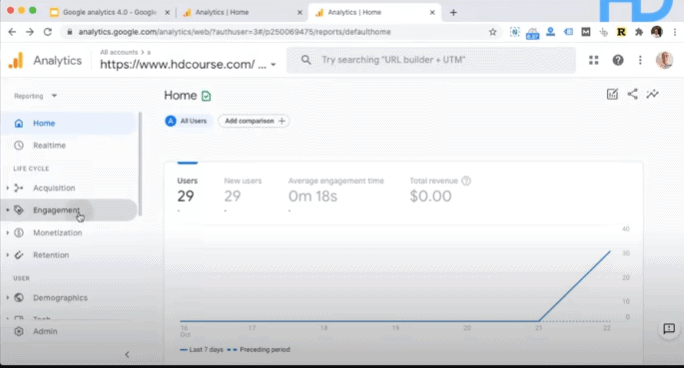Click the Last 7 days legend

pos(202,350)
